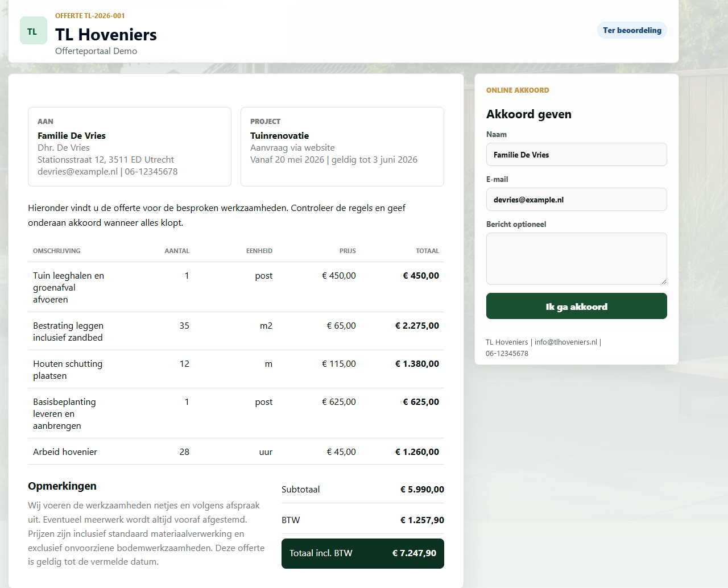Click into the Bericht optioneel textarea
This screenshot has width=728, height=588.
[x=576, y=259]
